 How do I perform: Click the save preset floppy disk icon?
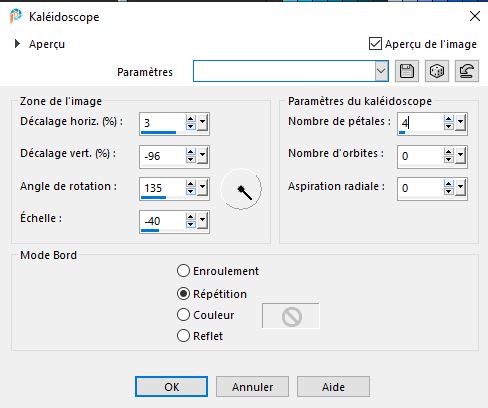[407, 71]
